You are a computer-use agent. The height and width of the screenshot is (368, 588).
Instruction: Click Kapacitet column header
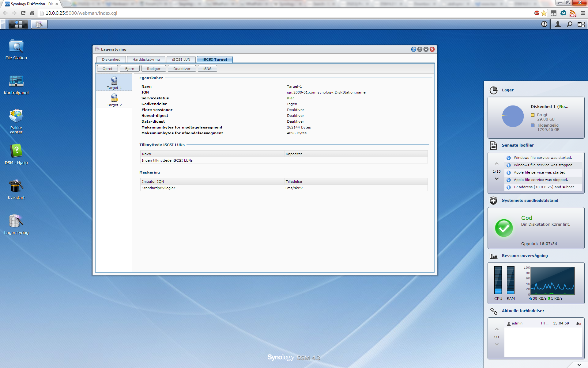click(x=356, y=154)
